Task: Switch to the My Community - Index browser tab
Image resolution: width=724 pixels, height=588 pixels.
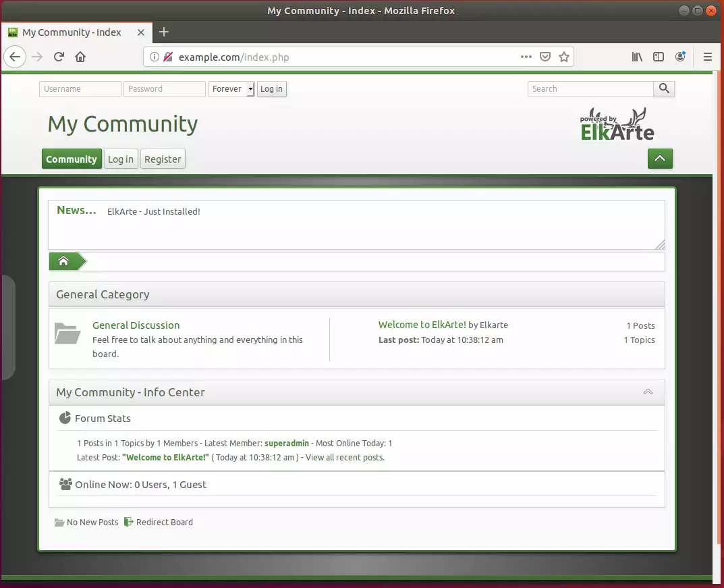Action: [x=77, y=32]
